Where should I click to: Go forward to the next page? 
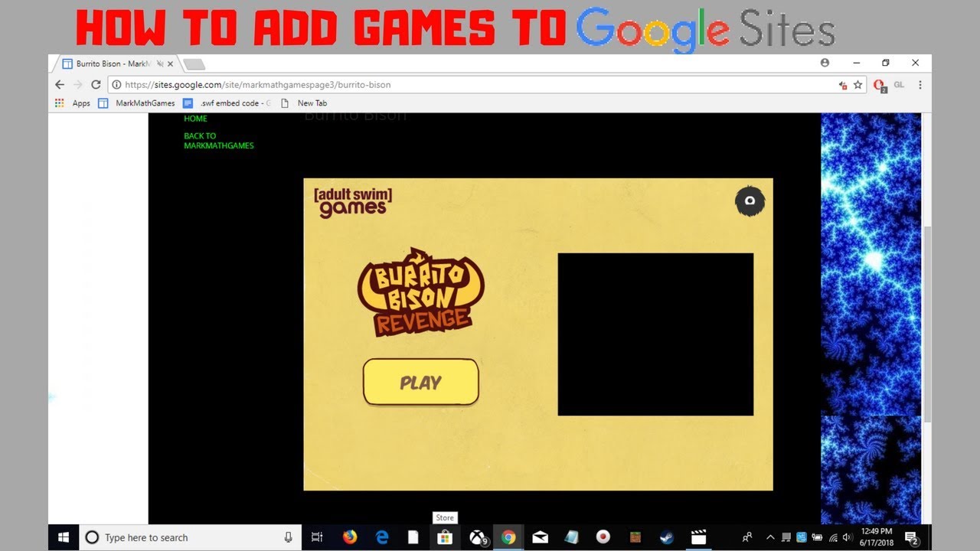click(77, 85)
